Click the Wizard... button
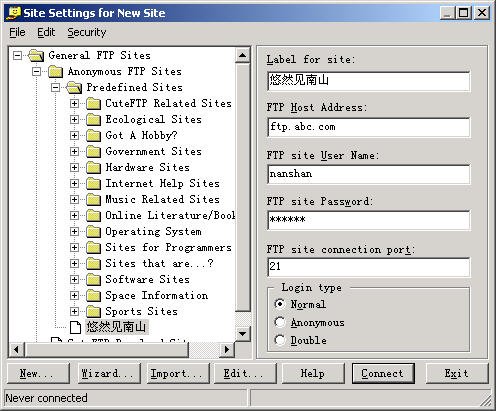Image resolution: width=496 pixels, height=411 pixels. [110, 373]
